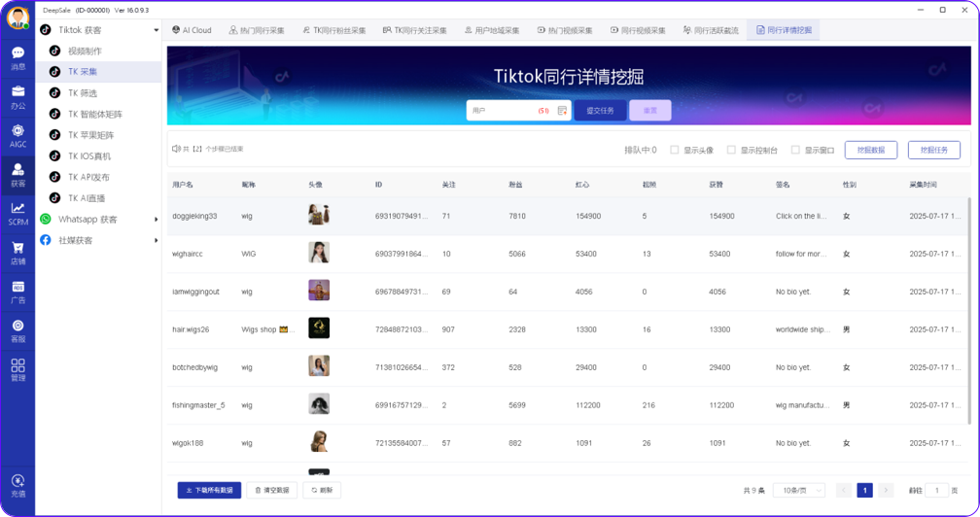980x517 pixels.
Task: Click the 挖掘数据 button
Action: (871, 150)
